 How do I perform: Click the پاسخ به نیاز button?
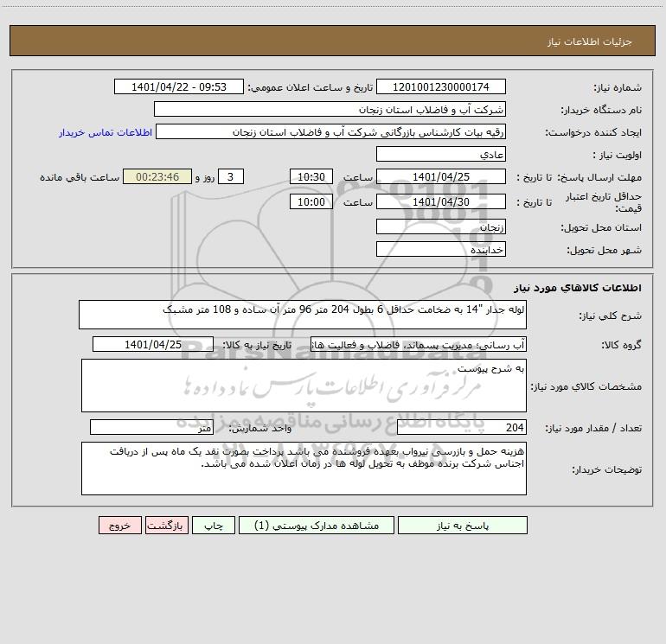(x=463, y=525)
